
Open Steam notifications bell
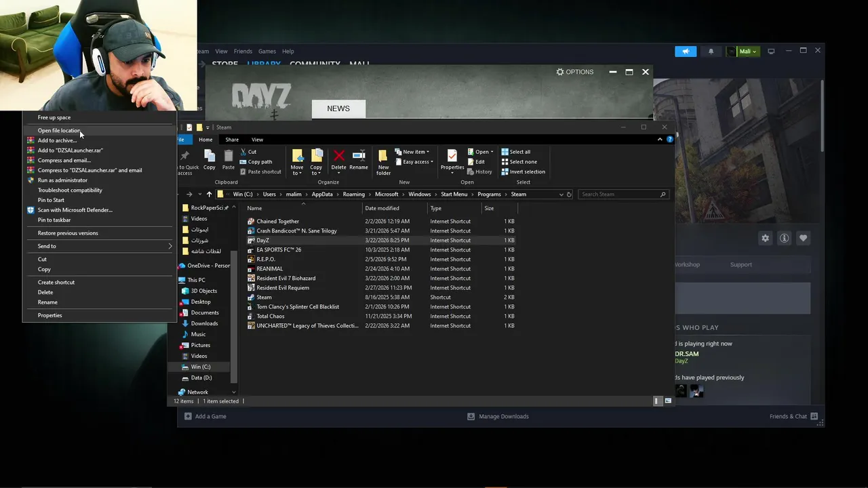[x=711, y=52]
